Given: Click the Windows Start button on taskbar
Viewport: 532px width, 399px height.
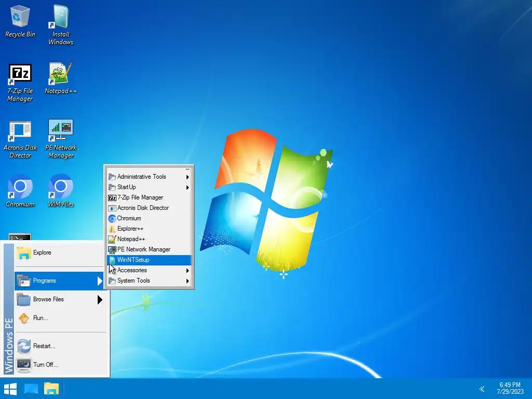Looking at the screenshot, I should [x=10, y=389].
